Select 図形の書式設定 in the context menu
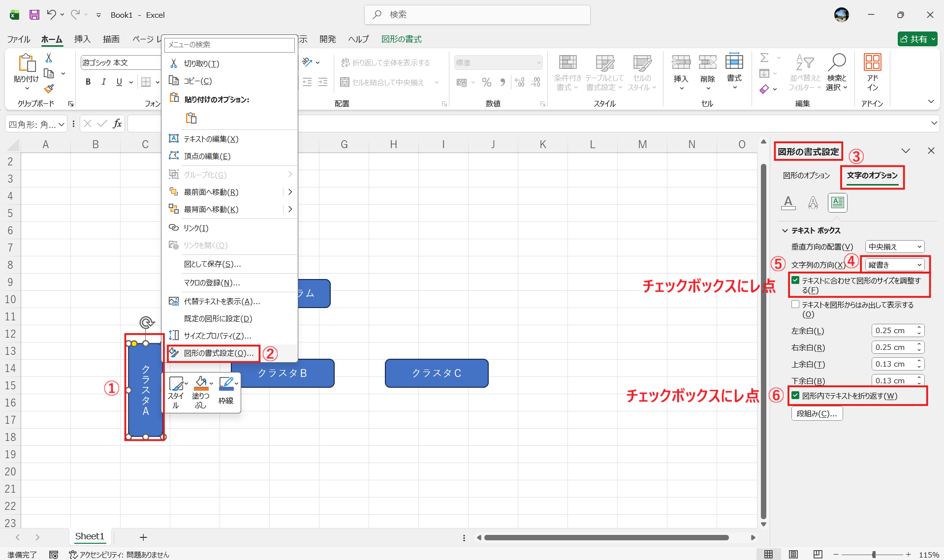The height and width of the screenshot is (560, 944). pos(215,353)
